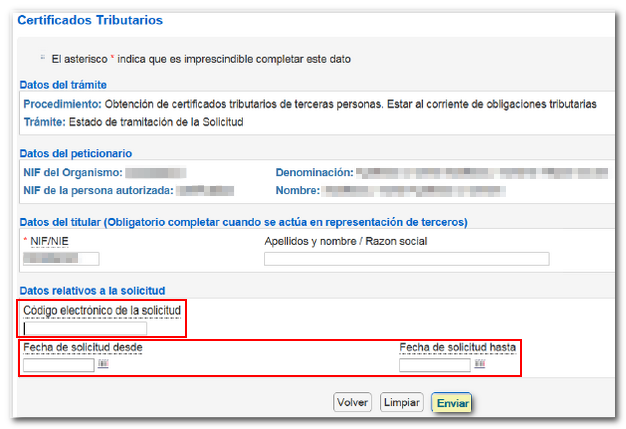Click the 'Datos del peticionario' section heading
Screen dimensions: 626x429
click(76, 153)
